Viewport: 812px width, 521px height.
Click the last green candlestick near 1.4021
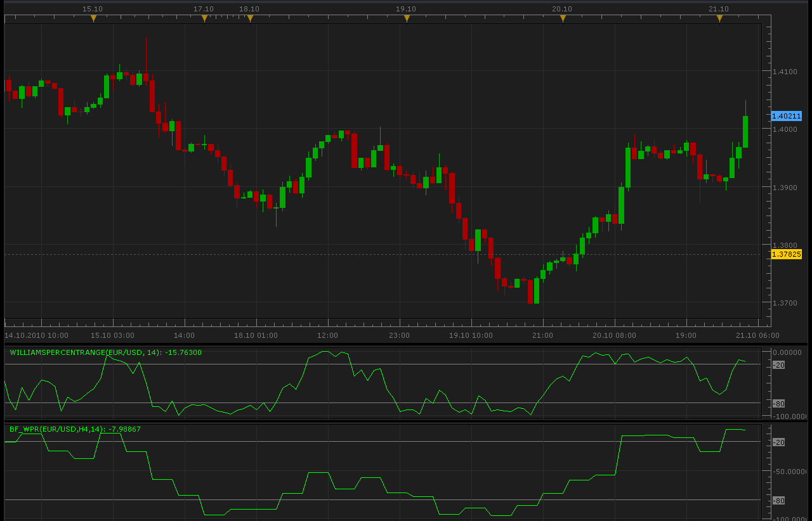tap(745, 131)
